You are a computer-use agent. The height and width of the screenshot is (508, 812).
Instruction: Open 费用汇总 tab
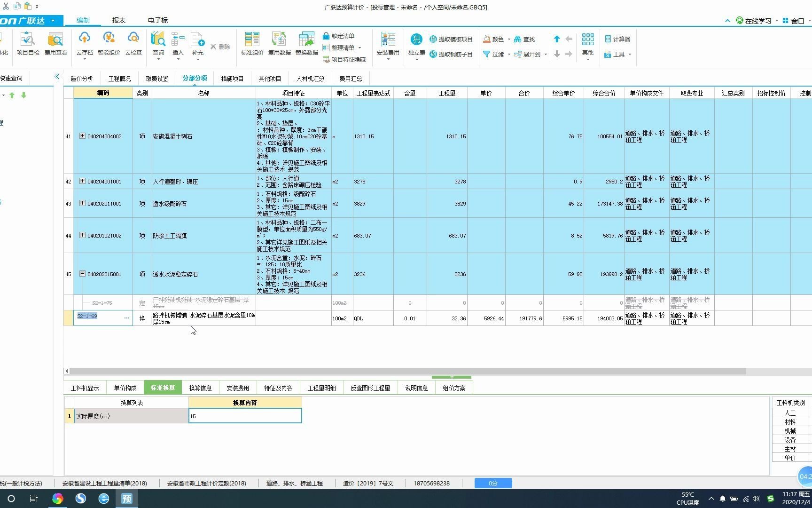[351, 79]
